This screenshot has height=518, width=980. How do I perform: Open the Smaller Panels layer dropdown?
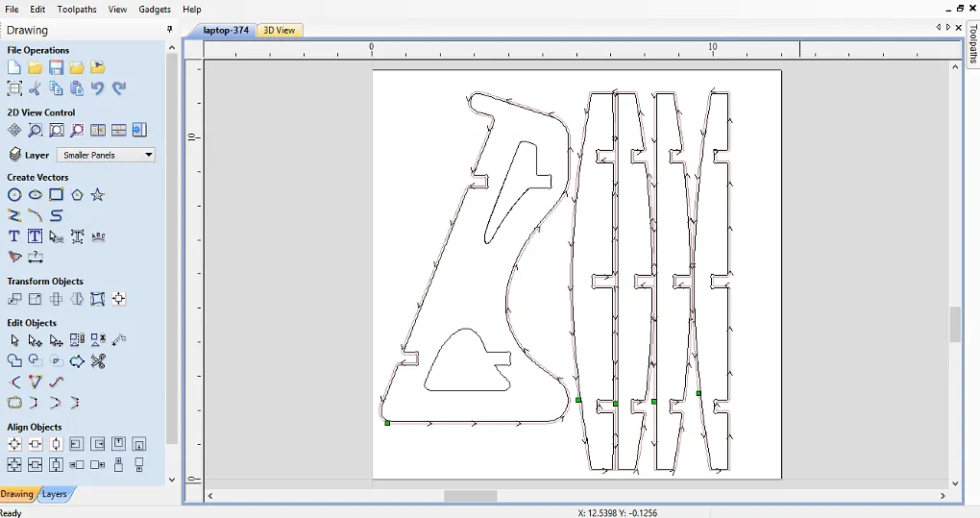tap(106, 155)
